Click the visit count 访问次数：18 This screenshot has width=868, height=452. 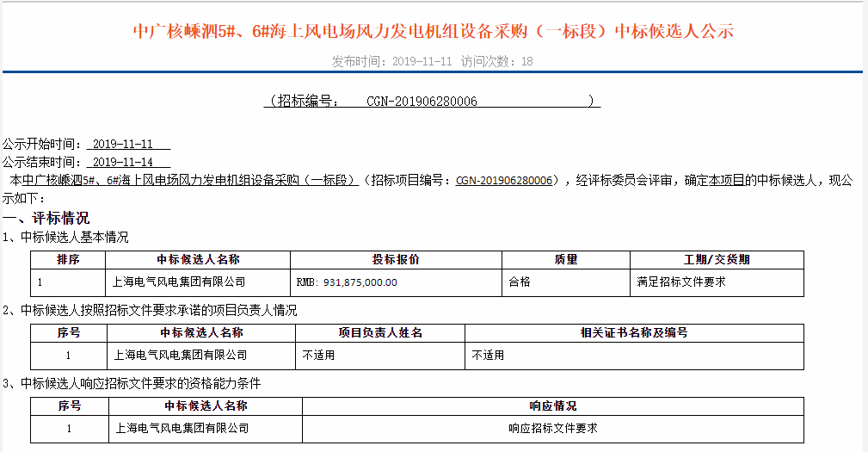click(497, 61)
